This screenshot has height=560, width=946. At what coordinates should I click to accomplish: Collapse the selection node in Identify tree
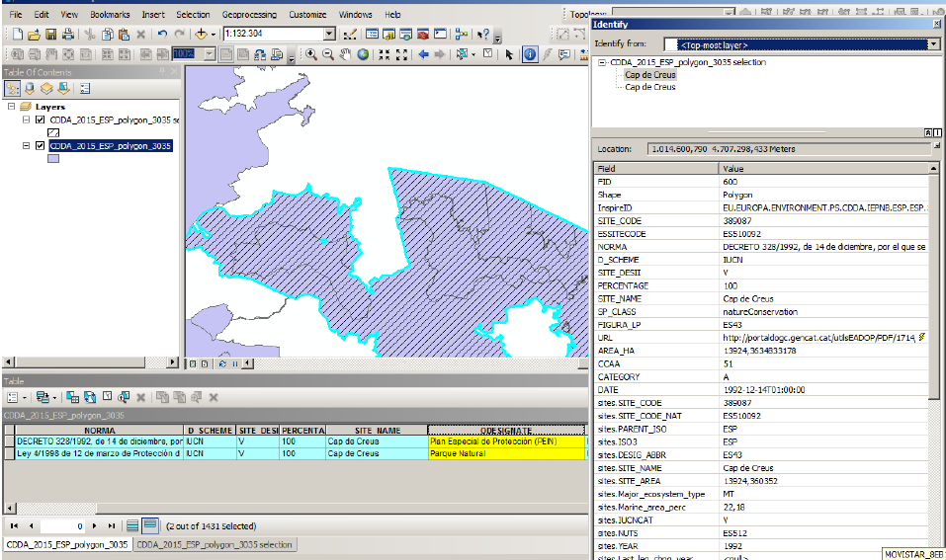pos(601,62)
